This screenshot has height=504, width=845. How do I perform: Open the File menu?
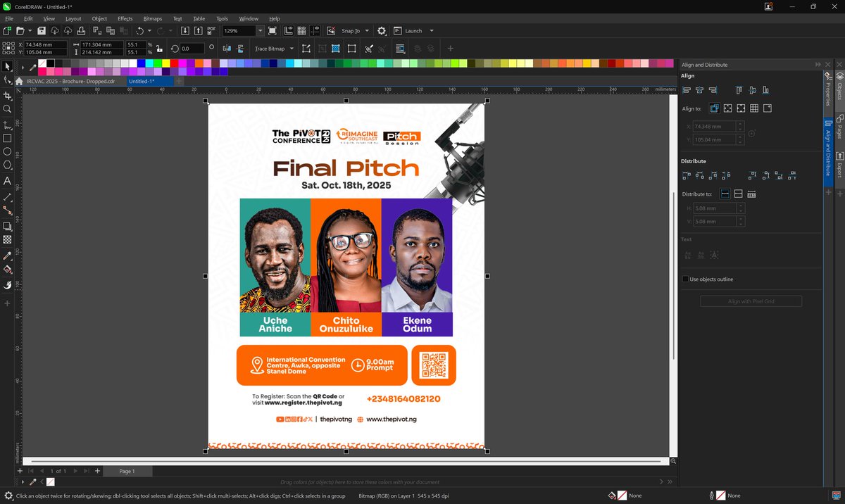pos(9,18)
